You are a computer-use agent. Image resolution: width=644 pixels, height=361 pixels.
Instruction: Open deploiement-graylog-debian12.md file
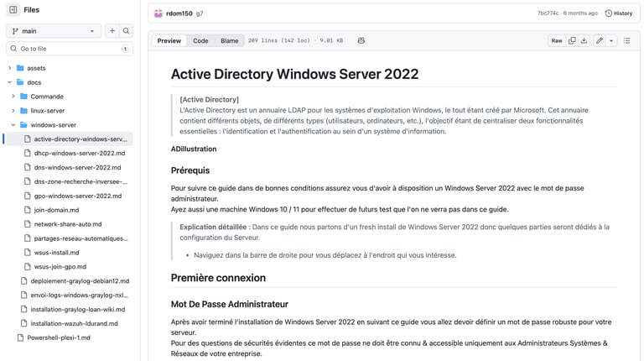click(80, 280)
